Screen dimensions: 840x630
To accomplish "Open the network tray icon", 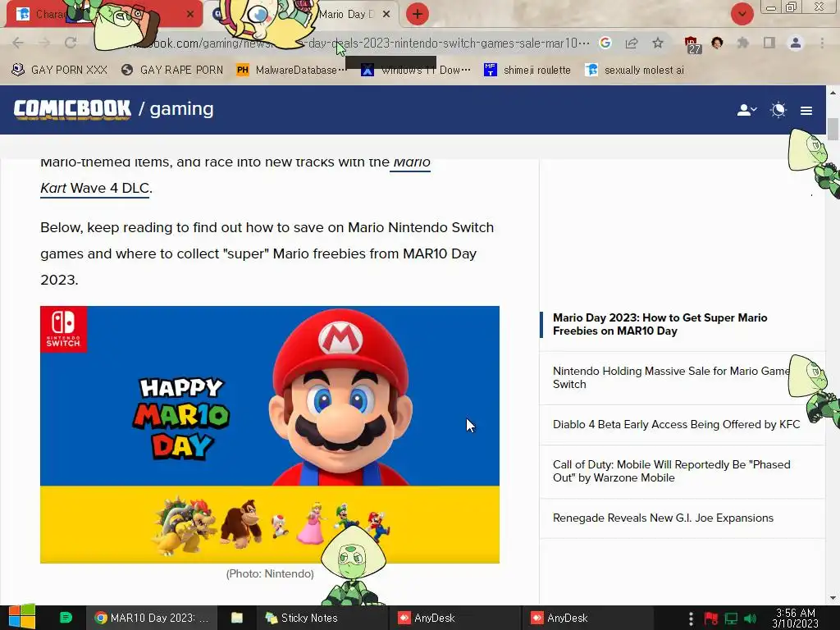I will pyautogui.click(x=731, y=619).
